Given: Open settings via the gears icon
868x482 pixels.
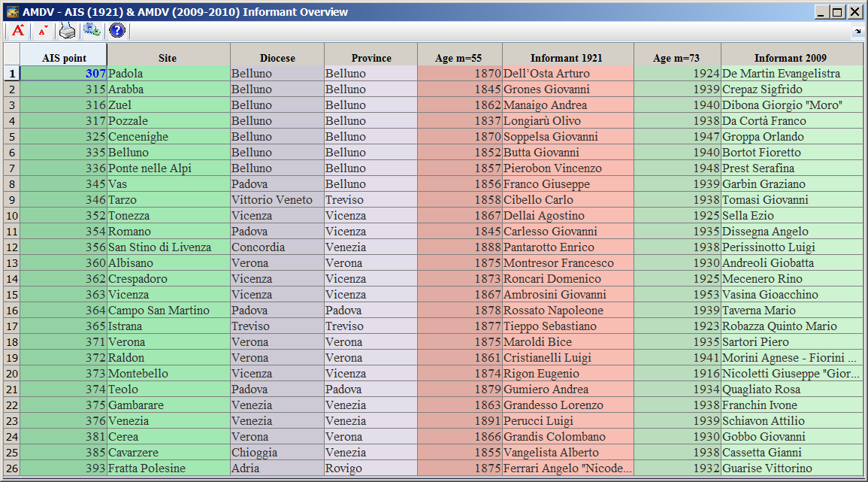Looking at the screenshot, I should 92,31.
